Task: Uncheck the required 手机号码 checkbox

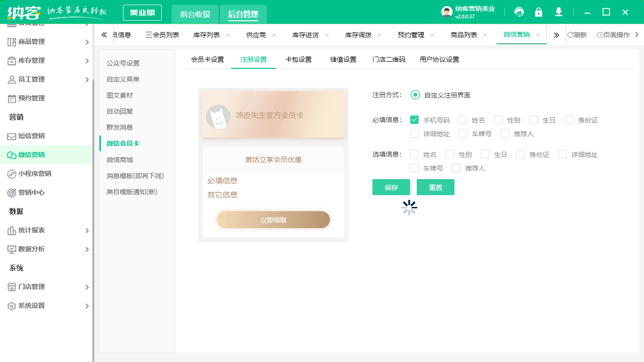Action: 414,120
